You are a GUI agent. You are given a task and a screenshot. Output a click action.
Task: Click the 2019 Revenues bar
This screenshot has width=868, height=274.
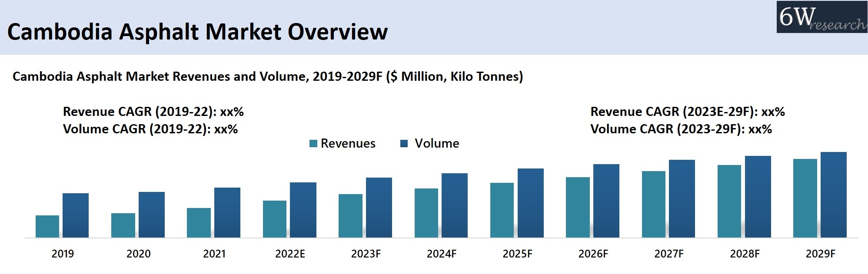click(47, 226)
